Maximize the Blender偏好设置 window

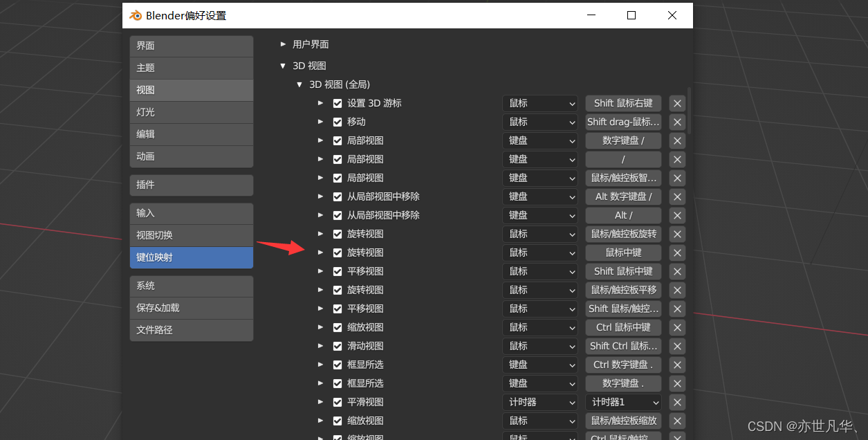(x=631, y=15)
